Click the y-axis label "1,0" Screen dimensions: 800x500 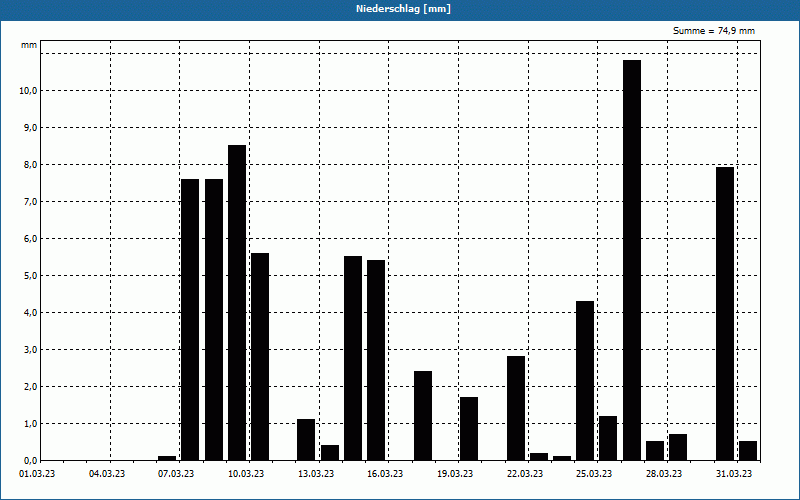click(x=31, y=423)
